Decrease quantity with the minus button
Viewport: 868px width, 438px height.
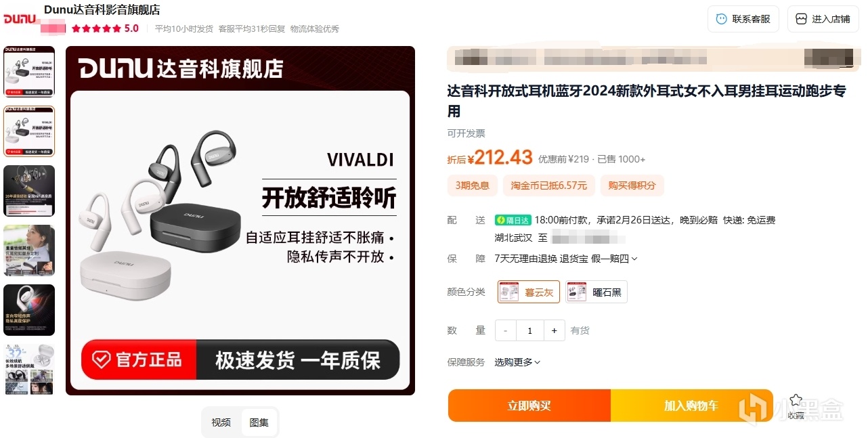(506, 330)
